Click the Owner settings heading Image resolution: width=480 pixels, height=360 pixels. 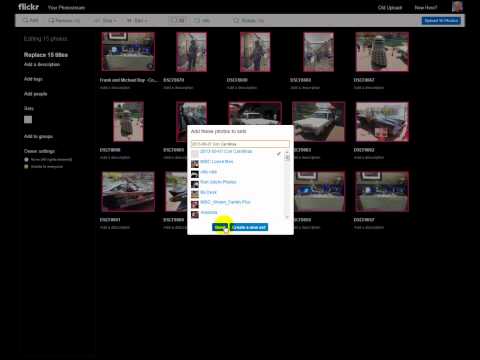(x=39, y=151)
